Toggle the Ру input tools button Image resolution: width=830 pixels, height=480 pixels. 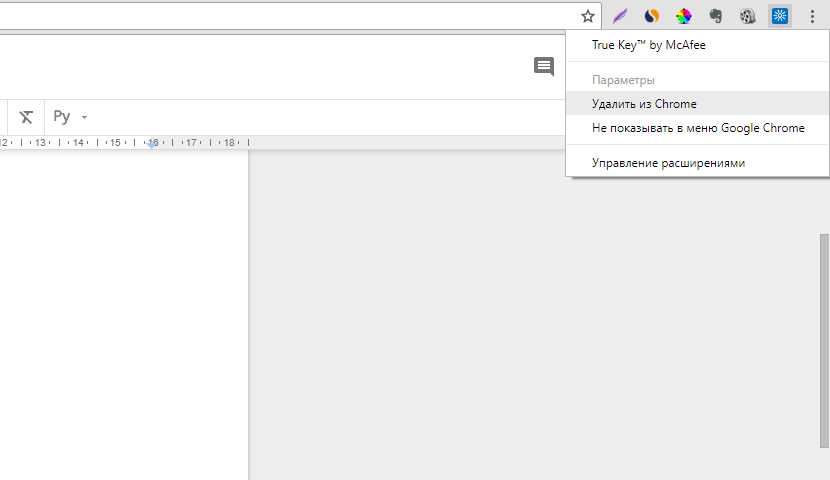click(x=62, y=117)
